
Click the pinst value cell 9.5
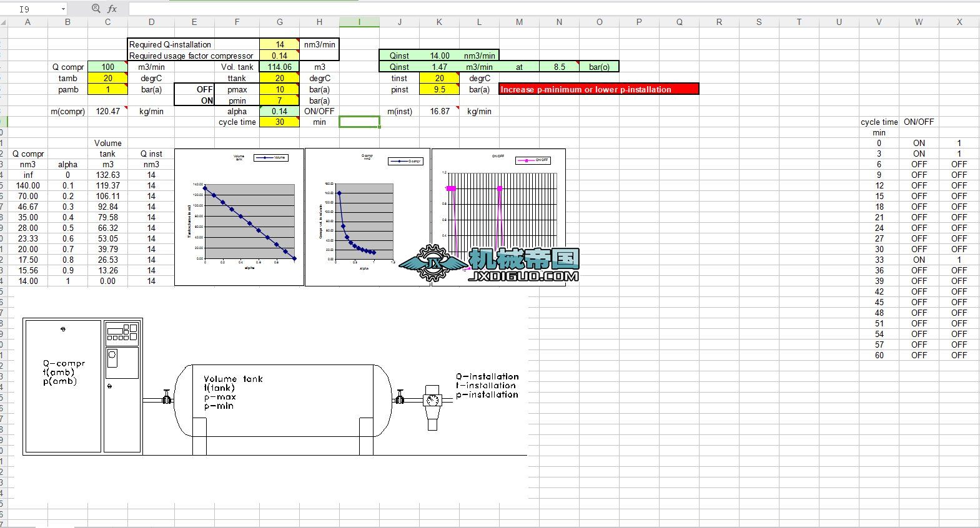coord(439,89)
